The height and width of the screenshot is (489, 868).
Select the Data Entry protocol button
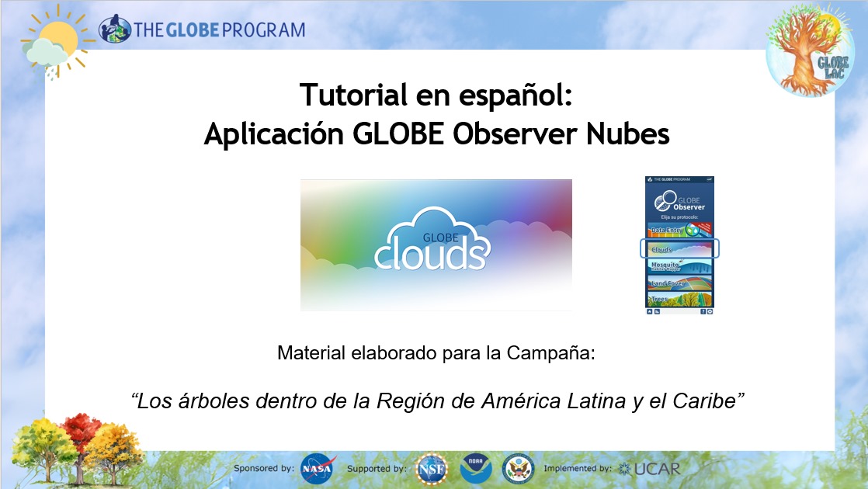(x=679, y=230)
